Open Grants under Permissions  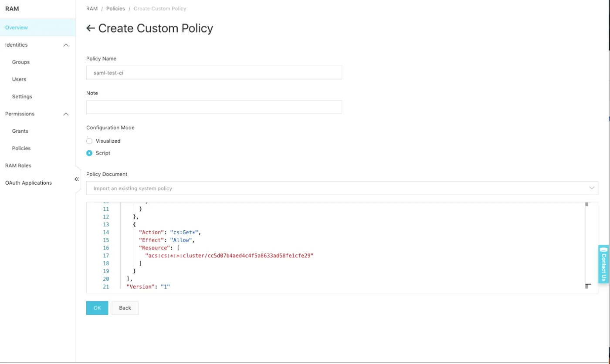(x=20, y=131)
